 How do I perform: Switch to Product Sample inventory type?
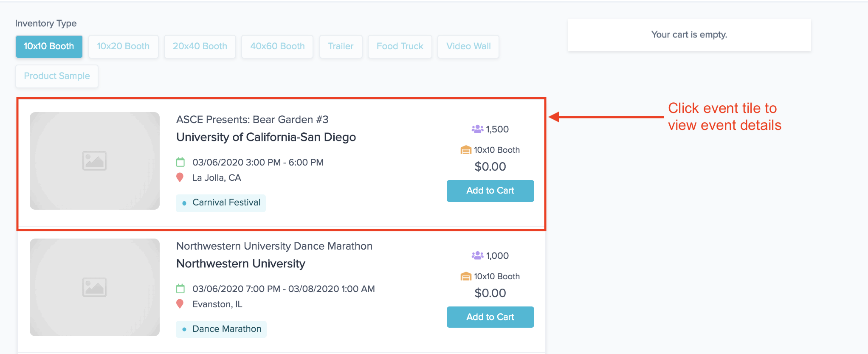[x=57, y=76]
